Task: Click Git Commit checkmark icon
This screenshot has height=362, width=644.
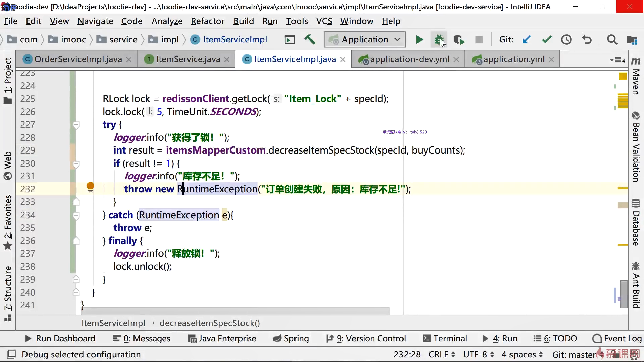Action: coord(547,40)
